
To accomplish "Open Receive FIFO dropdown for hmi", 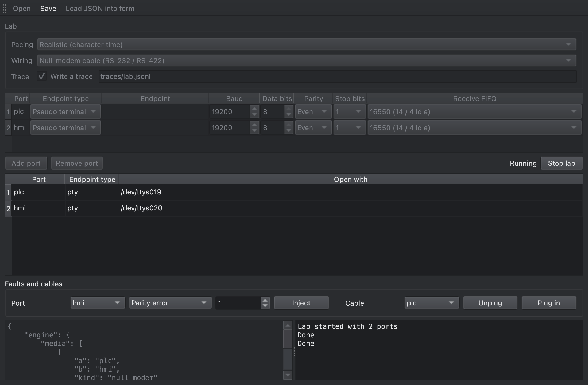I will click(x=474, y=128).
